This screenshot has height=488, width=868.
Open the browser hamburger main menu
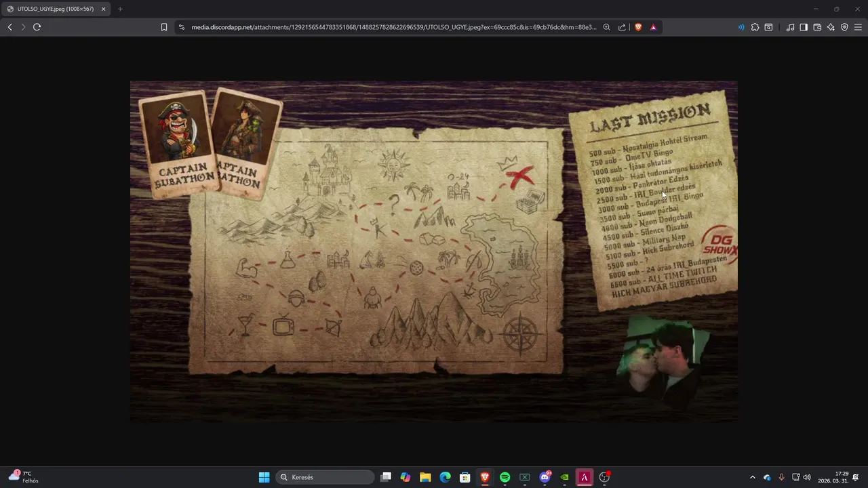click(x=858, y=27)
